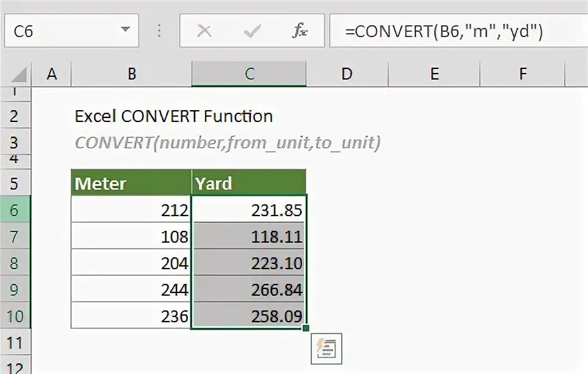The height and width of the screenshot is (374, 588).
Task: Select the column D header
Action: [x=347, y=74]
